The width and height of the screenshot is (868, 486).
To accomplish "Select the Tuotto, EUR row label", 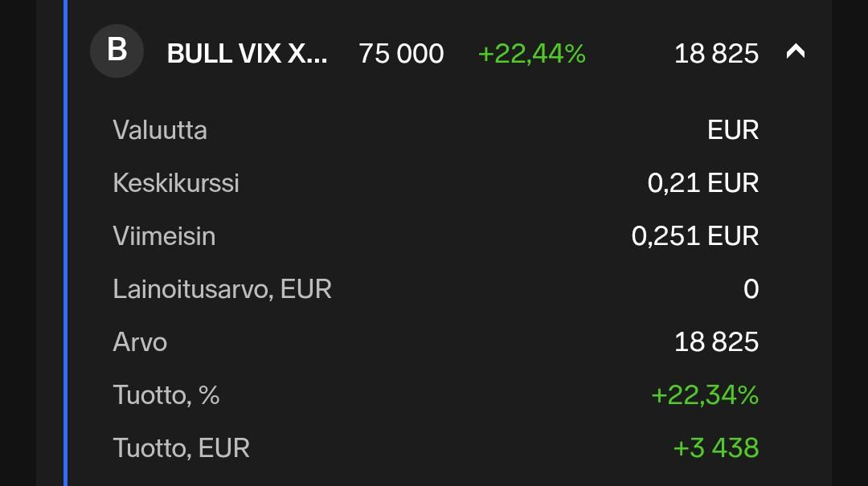I will tap(181, 448).
